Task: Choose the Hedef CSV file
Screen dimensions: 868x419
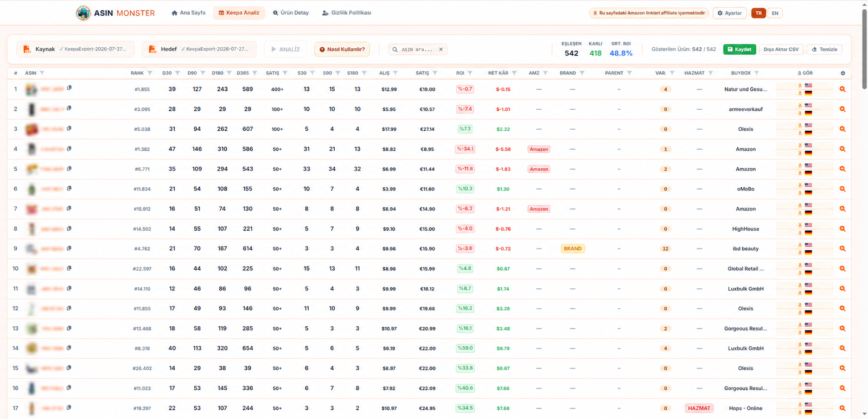Action: click(x=199, y=49)
